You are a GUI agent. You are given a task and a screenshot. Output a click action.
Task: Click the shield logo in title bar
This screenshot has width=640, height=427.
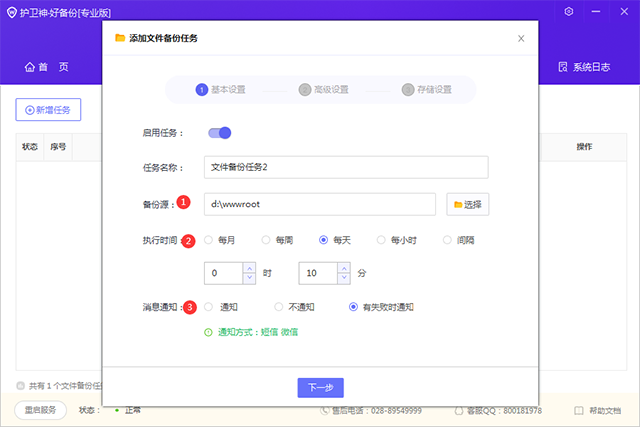(12, 13)
